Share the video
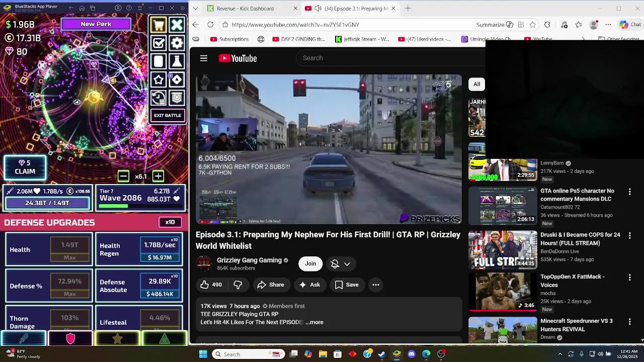 (x=271, y=285)
